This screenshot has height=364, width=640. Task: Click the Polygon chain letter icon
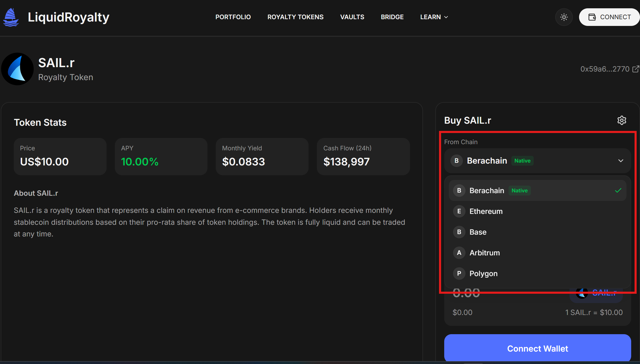459,274
